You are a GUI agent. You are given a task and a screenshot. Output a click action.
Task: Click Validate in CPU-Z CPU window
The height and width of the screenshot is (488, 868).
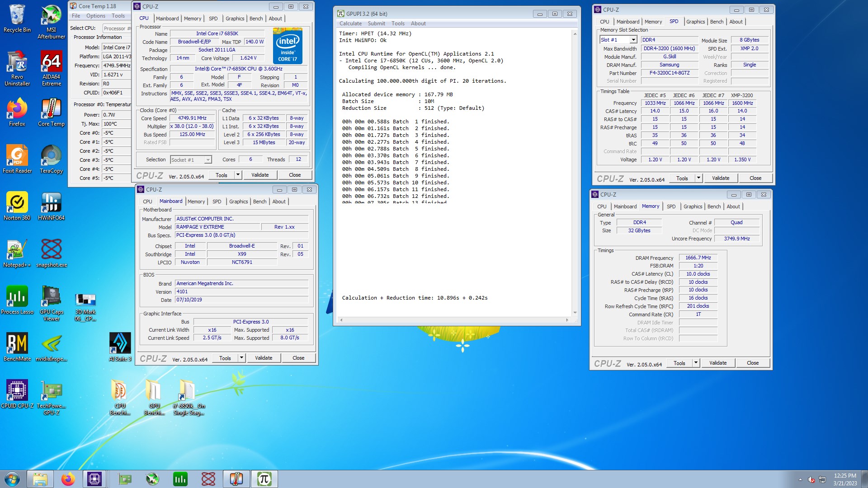point(260,175)
